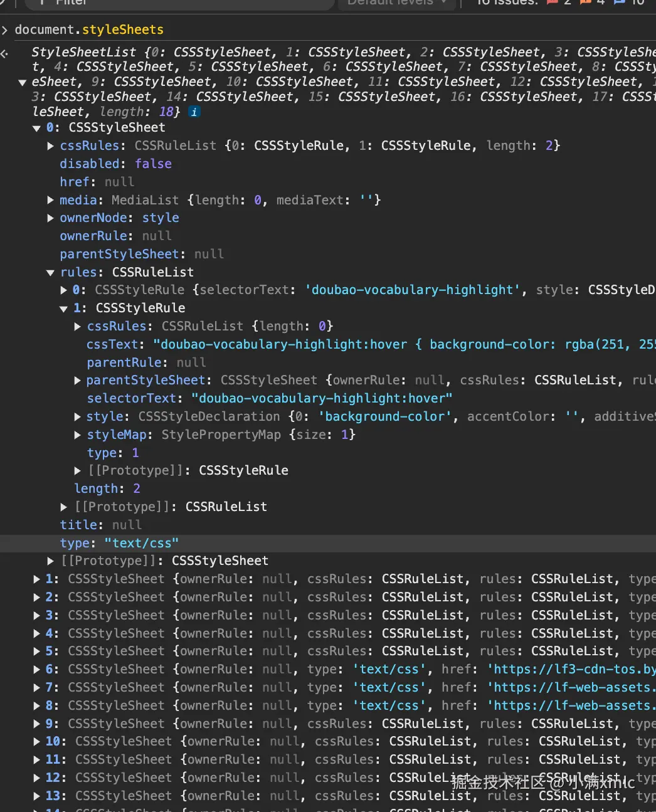Expand the 3: CSSStyleSheet row
Image resolution: width=656 pixels, height=812 pixels.
(x=36, y=615)
